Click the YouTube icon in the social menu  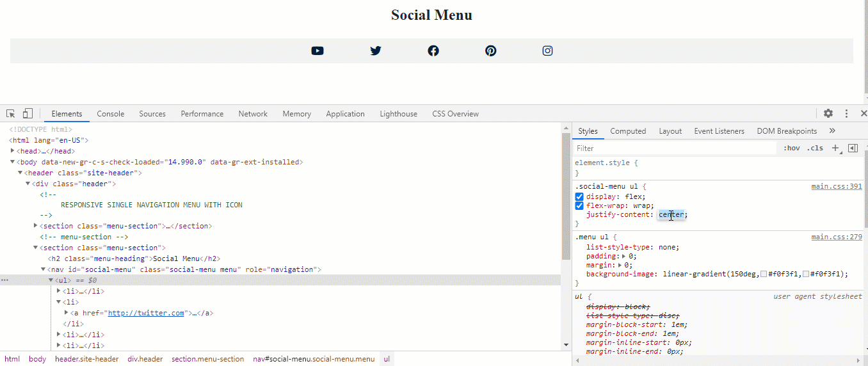click(317, 51)
